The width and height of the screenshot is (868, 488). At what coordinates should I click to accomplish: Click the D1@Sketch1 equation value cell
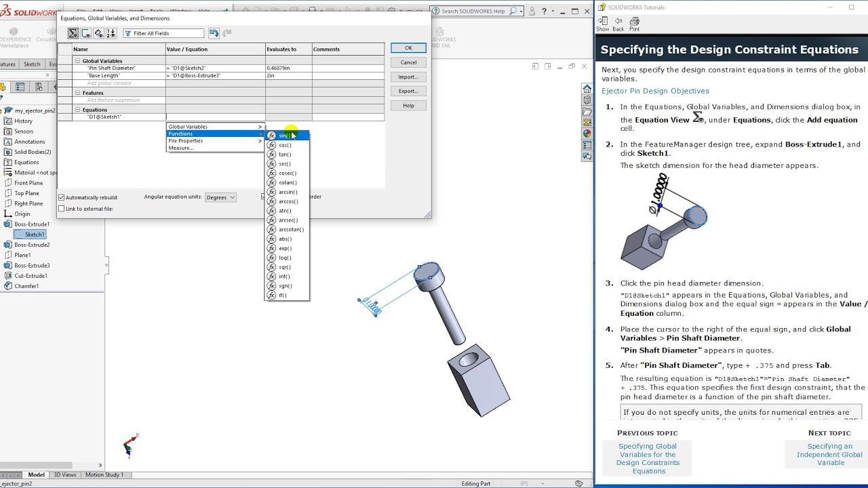pyautogui.click(x=216, y=117)
